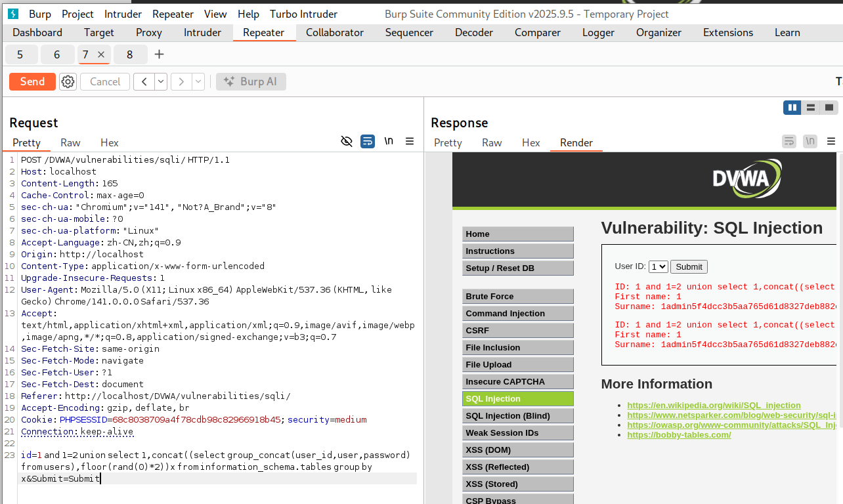
Task: Switch to the Proxy tab
Action: [149, 32]
